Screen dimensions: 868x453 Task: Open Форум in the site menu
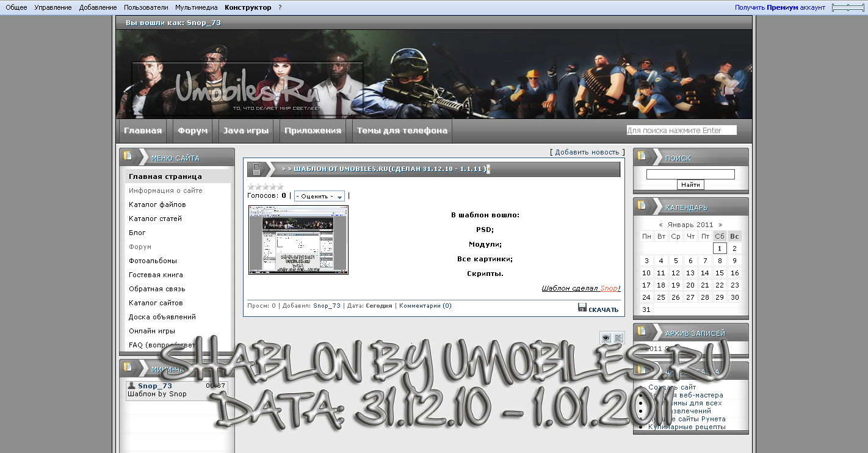tap(140, 247)
